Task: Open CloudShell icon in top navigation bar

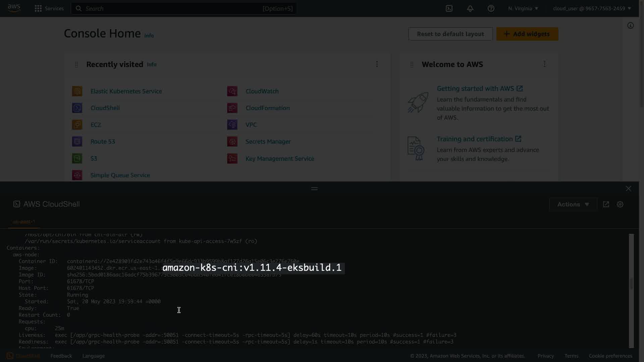Action: click(x=449, y=8)
